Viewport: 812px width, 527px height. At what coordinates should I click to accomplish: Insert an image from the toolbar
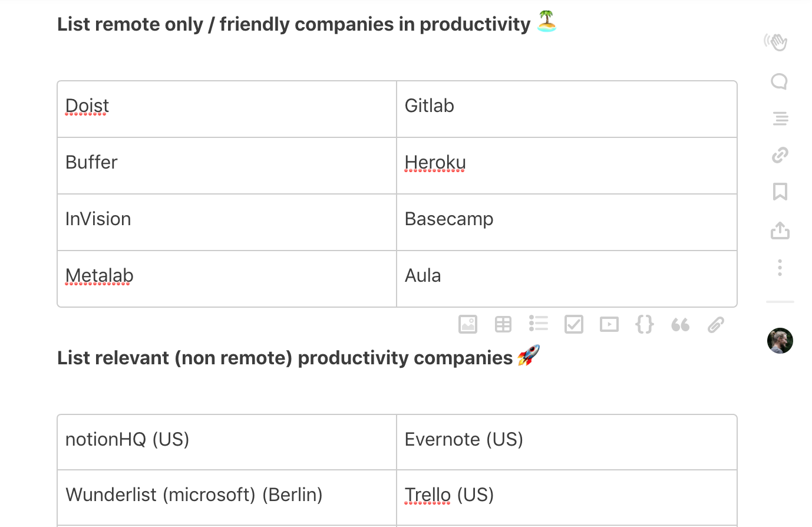click(468, 324)
